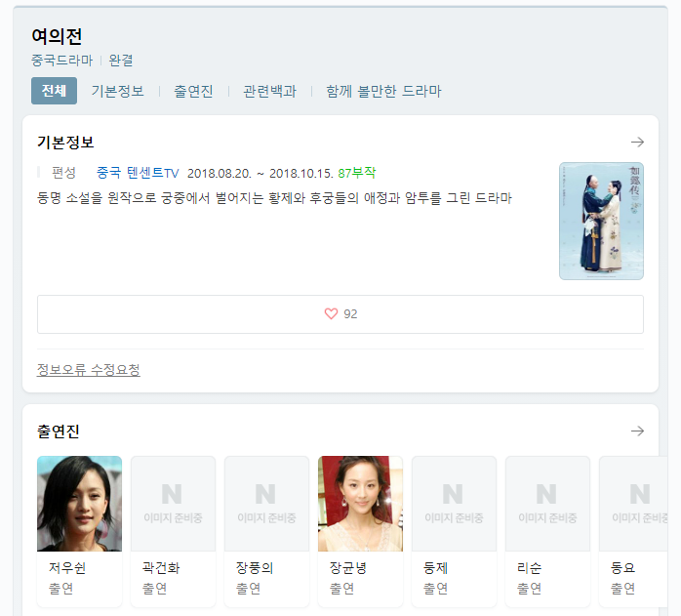Click the 중국 텐센트TV link
This screenshot has height=616, width=681.
click(138, 173)
